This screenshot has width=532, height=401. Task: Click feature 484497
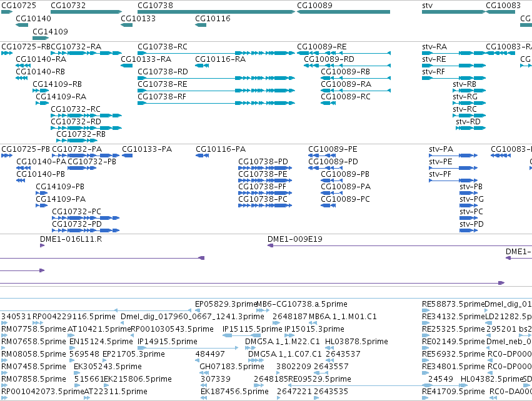[x=197, y=360]
